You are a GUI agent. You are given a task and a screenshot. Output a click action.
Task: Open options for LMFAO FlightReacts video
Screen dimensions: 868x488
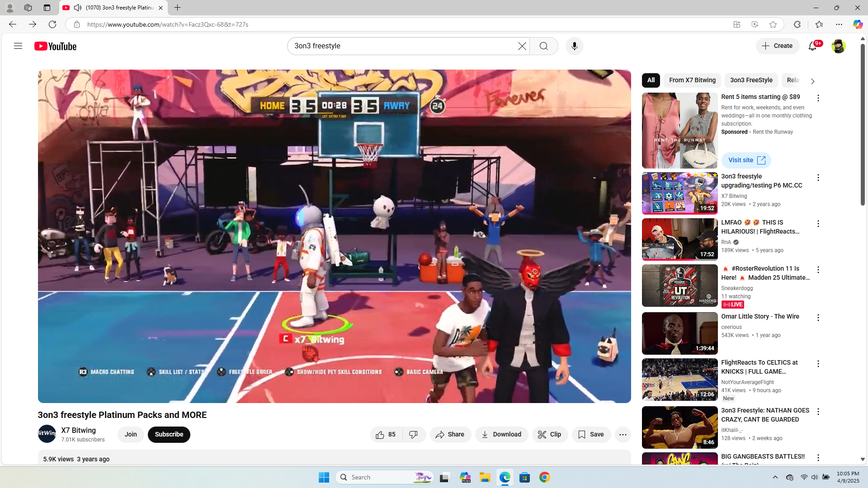pyautogui.click(x=818, y=224)
